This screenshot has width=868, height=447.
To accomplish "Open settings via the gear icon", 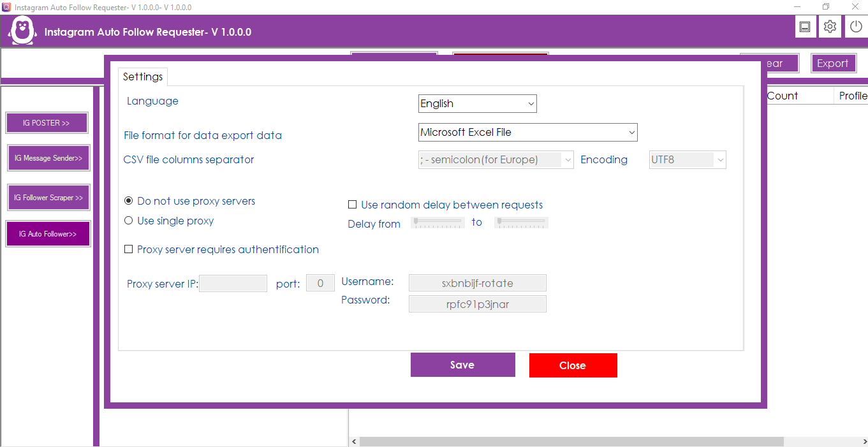I will click(830, 27).
